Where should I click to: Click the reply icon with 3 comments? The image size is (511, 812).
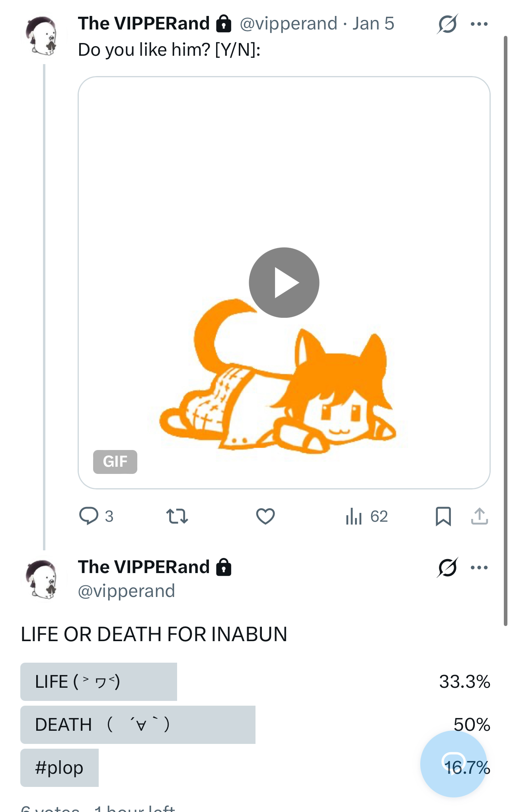pos(89,516)
